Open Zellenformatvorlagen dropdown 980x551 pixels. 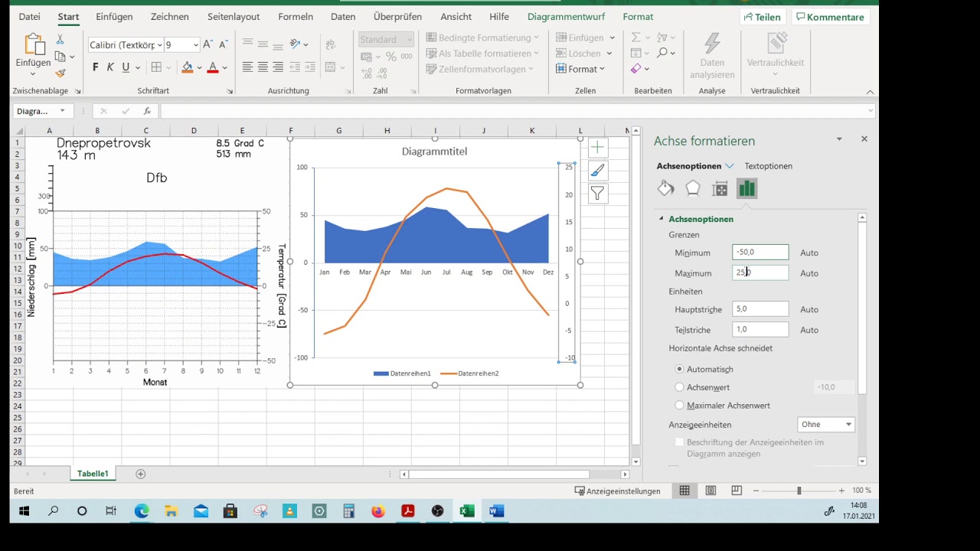point(480,69)
